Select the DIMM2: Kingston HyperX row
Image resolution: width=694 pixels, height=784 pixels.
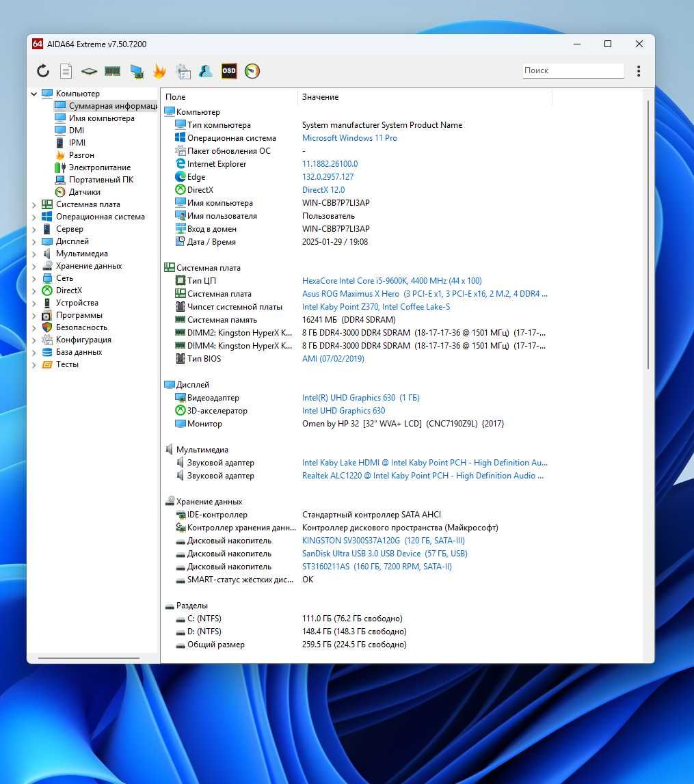click(x=357, y=333)
